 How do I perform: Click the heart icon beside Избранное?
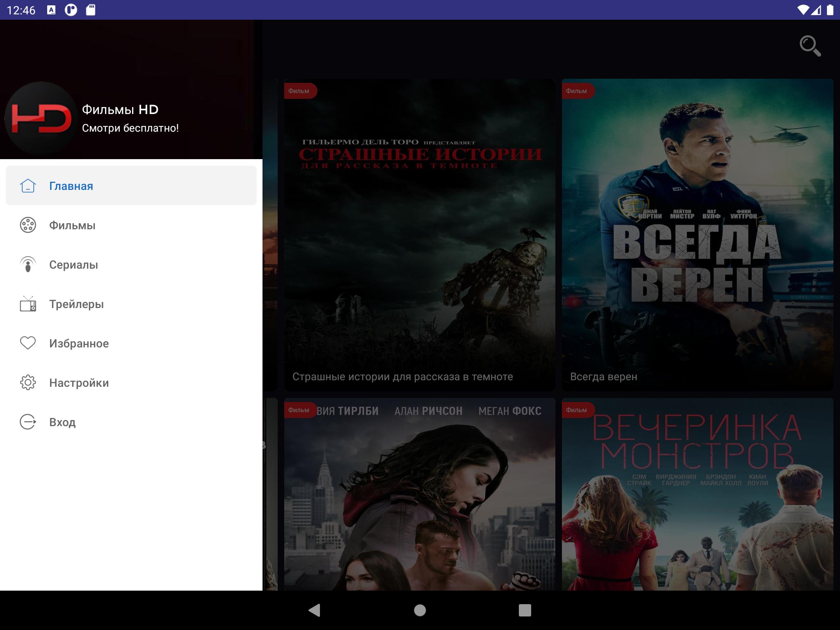(x=28, y=343)
